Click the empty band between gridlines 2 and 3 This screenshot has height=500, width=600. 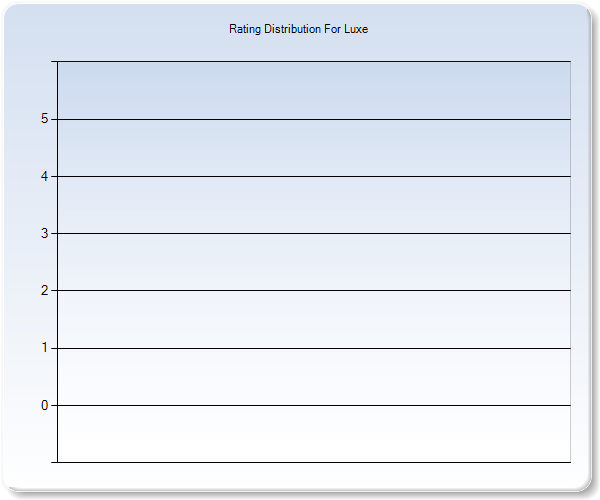(x=314, y=262)
